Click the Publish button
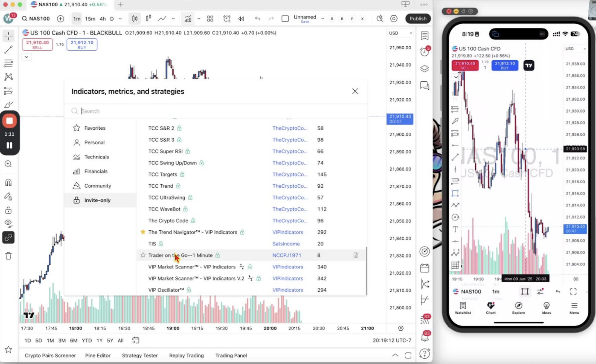Screen dimensions: 596x364 418,19
